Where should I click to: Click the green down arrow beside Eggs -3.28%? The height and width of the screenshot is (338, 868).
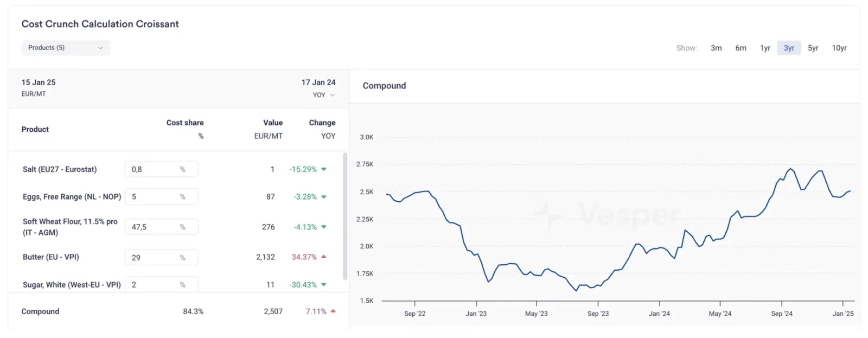324,197
